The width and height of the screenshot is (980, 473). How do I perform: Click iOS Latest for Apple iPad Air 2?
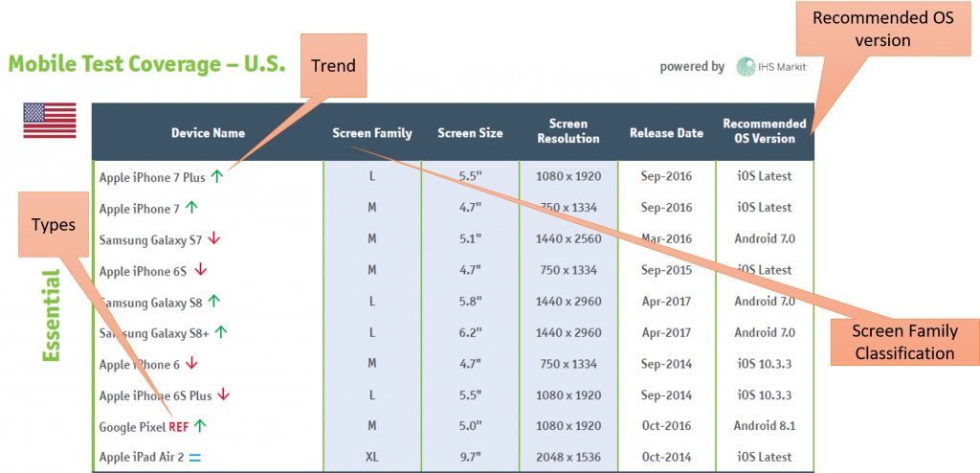(765, 458)
